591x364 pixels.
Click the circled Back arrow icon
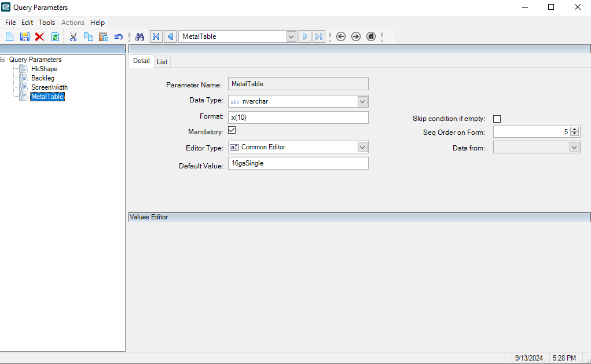click(341, 36)
